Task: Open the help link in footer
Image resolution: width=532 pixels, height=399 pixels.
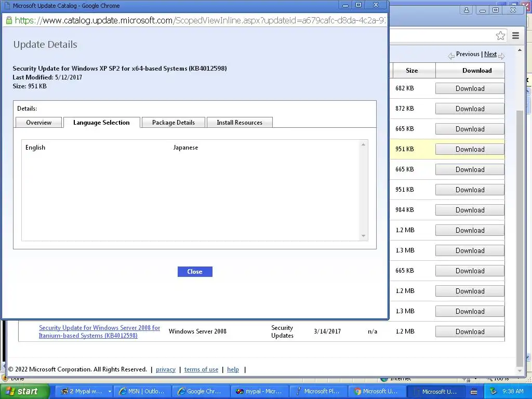Action: pyautogui.click(x=233, y=369)
